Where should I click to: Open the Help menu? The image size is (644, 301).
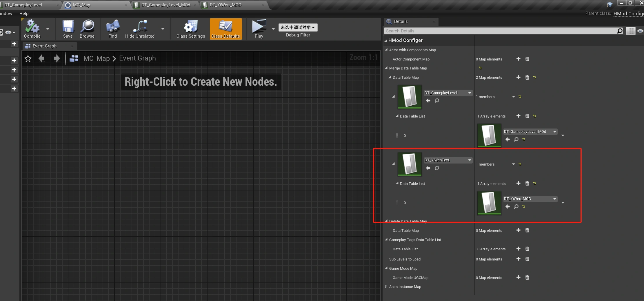pos(24,14)
